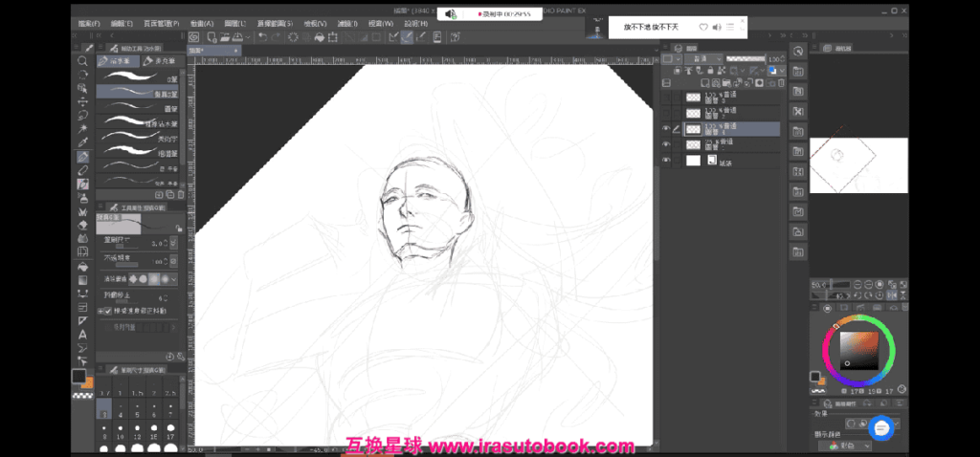Click the Undo arrow icon
Viewport: 980px width, 457px height.
262,37
